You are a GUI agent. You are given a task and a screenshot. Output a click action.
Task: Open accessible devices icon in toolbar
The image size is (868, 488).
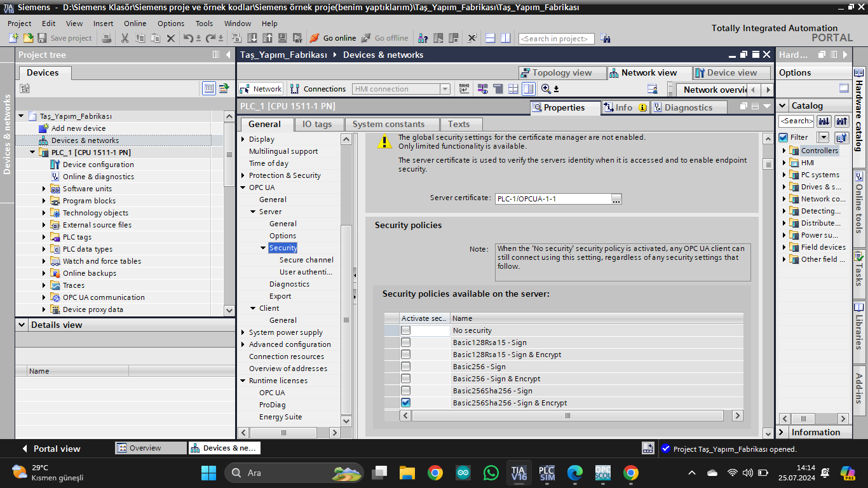tap(423, 38)
